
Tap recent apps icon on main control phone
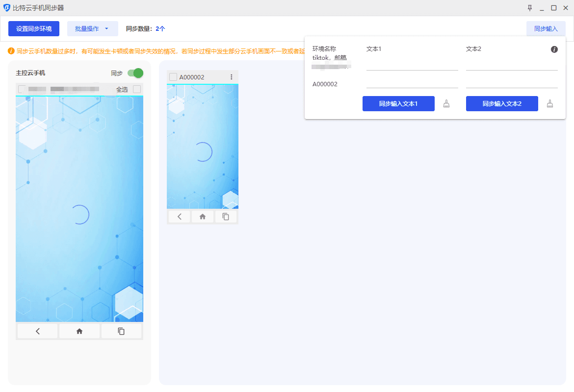coord(121,331)
